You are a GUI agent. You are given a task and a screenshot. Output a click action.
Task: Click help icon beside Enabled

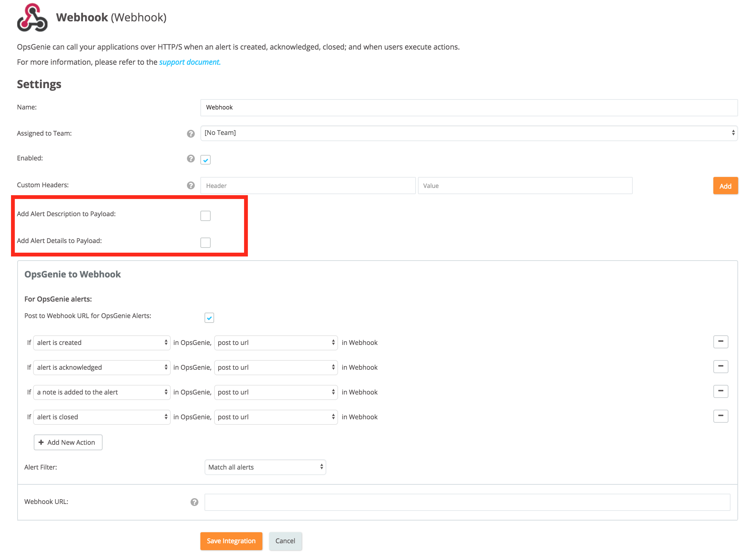191,158
